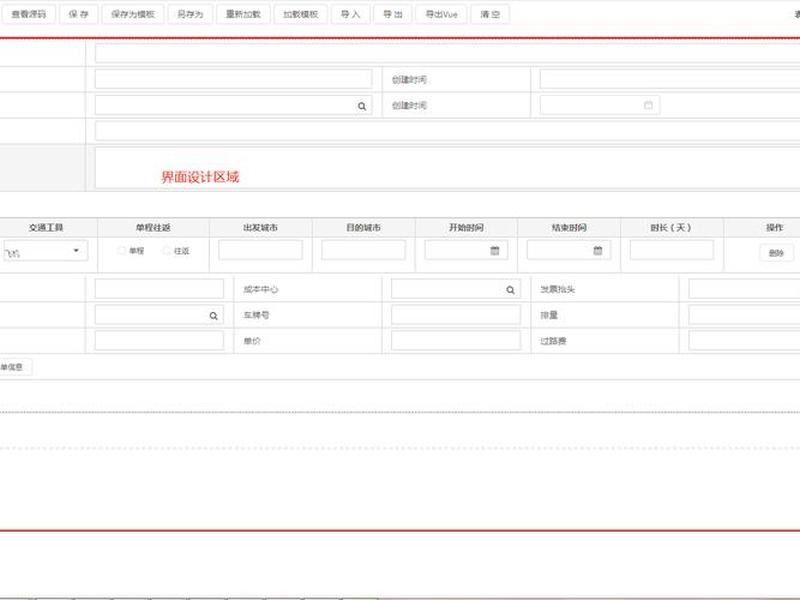Click the 结束时间 column header
Viewport: 800px width, 600px height.
[569, 228]
